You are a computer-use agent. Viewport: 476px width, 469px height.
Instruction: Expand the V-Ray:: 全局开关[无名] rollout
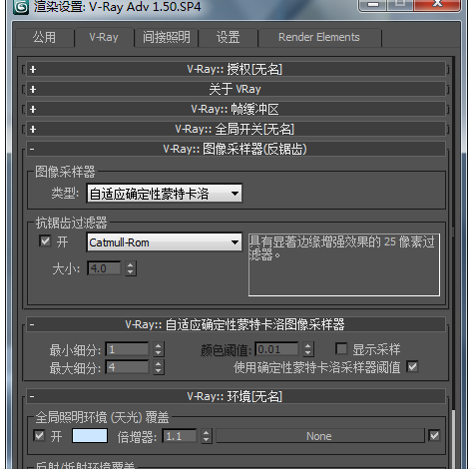point(236,129)
